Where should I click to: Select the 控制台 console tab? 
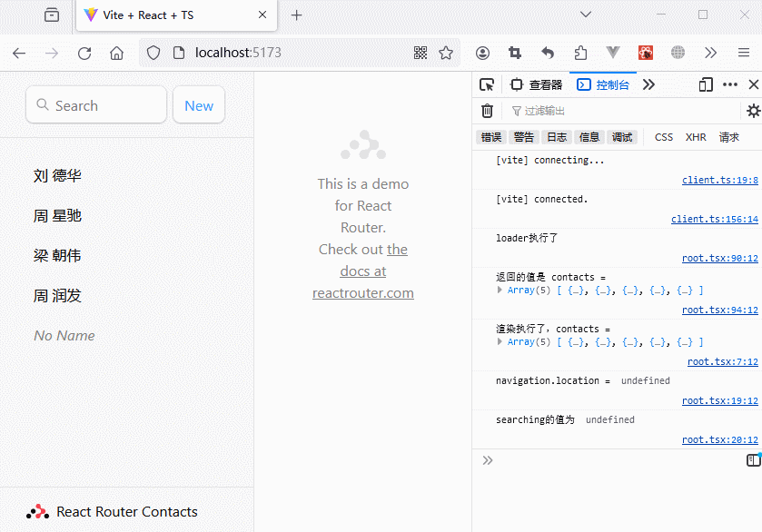click(x=603, y=84)
